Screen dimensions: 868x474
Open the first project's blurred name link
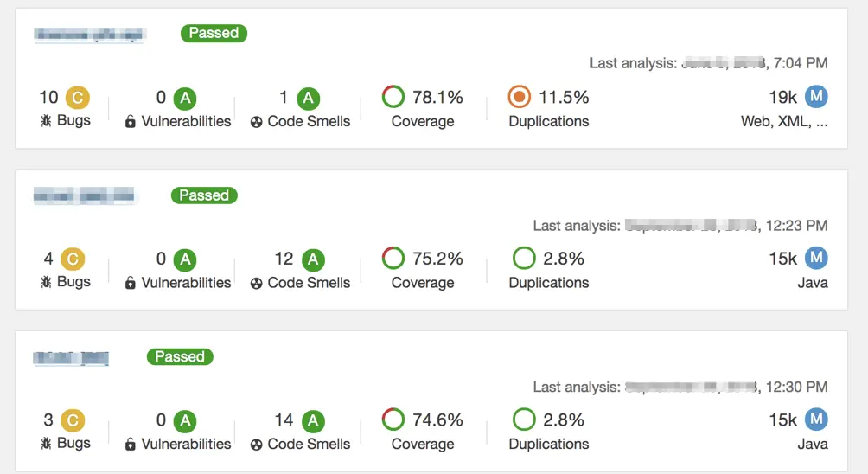point(88,35)
